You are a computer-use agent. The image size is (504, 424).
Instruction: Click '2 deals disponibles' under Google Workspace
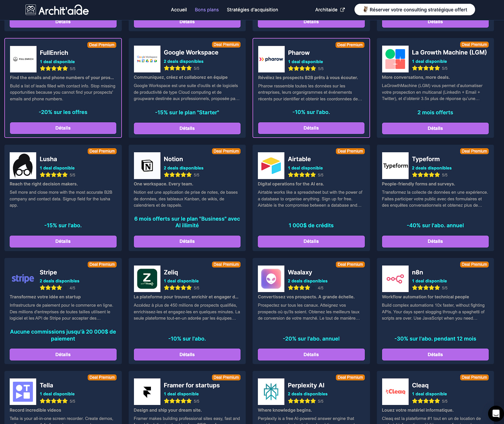[183, 61]
